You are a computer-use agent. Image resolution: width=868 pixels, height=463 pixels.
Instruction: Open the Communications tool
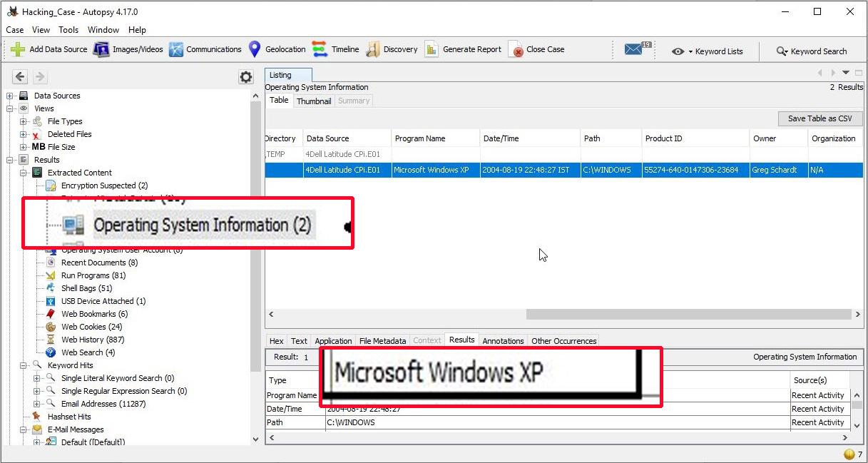(x=176, y=49)
